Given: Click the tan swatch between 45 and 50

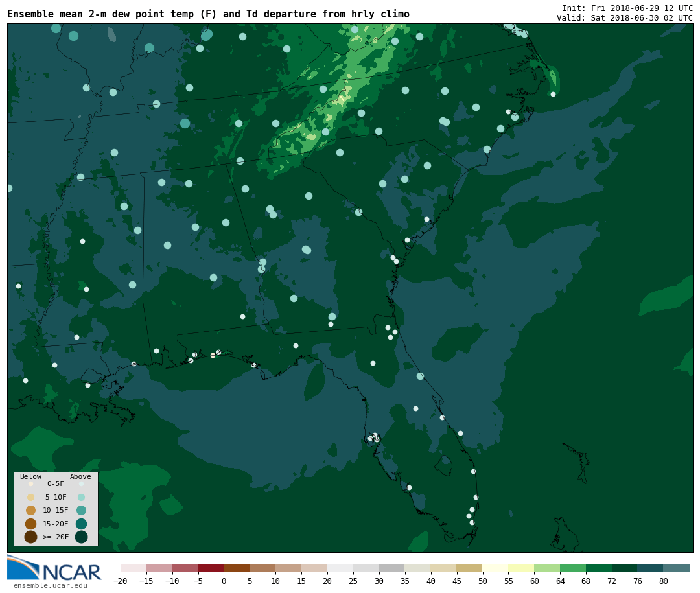Looking at the screenshot, I should tap(469, 568).
